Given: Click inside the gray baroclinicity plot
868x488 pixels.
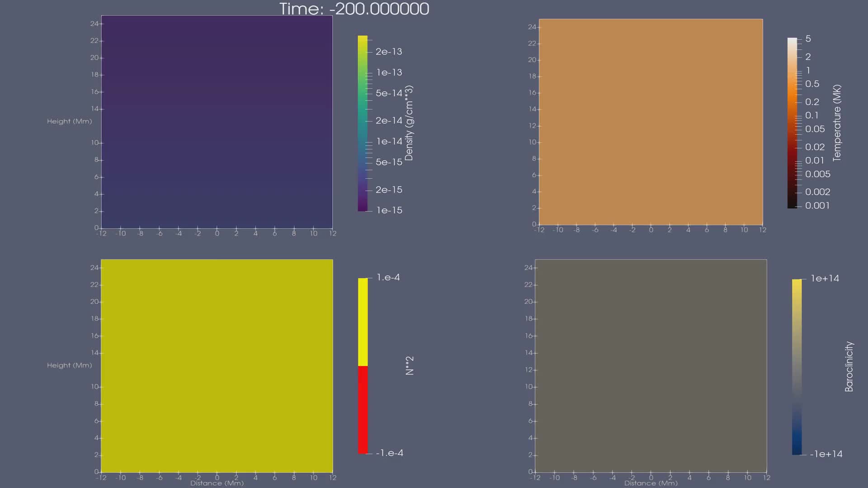Looking at the screenshot, I should 651,366.
